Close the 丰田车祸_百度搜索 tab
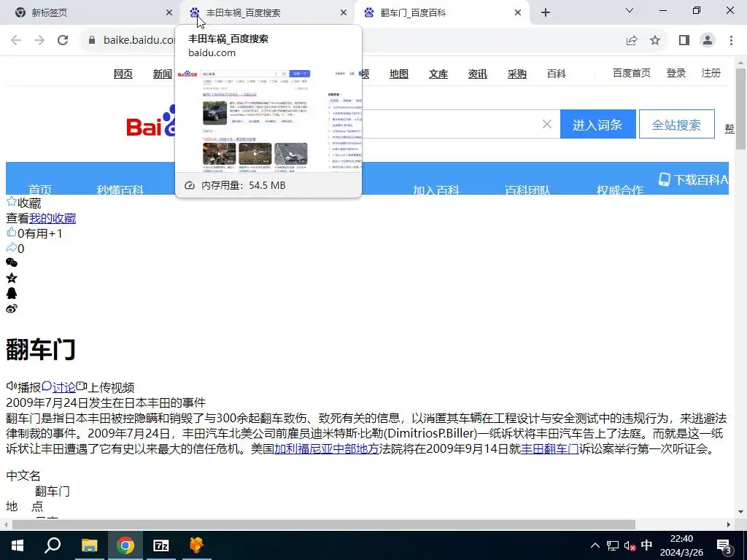The width and height of the screenshot is (747, 560). coord(344,13)
